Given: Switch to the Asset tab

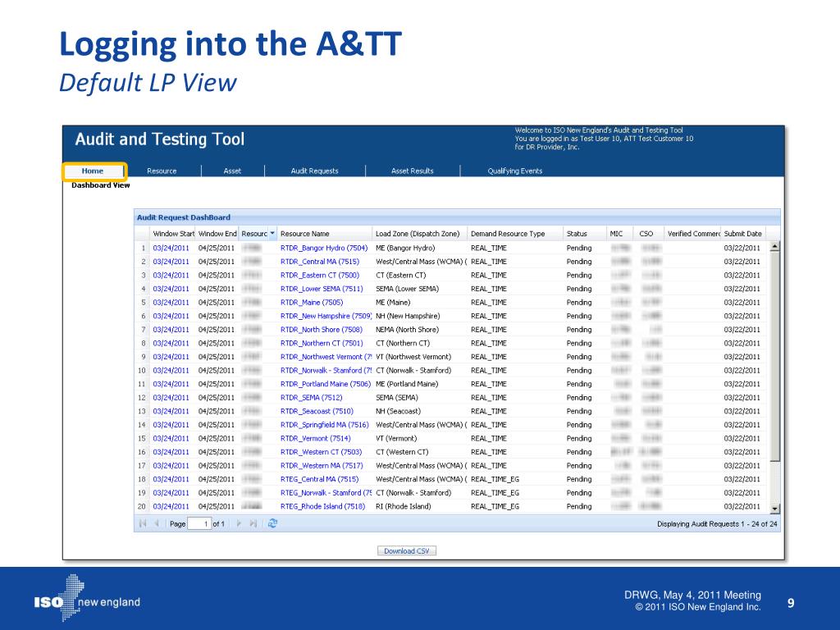Looking at the screenshot, I should [x=232, y=171].
